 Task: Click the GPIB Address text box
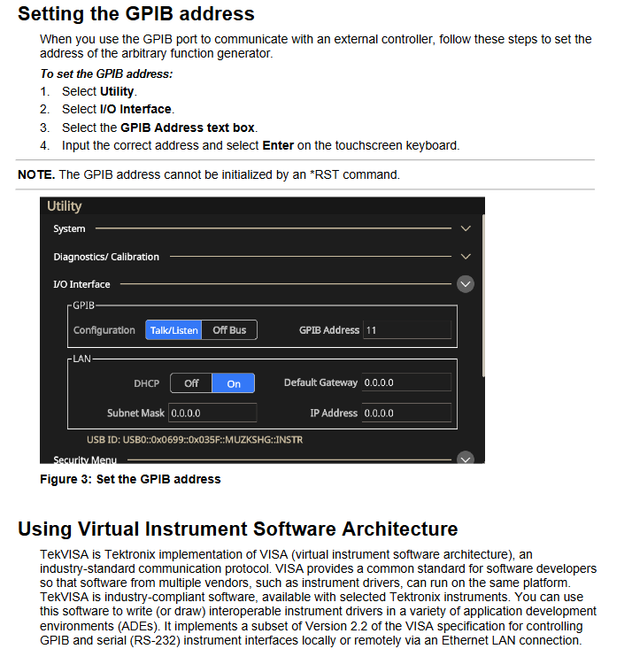pyautogui.click(x=406, y=330)
